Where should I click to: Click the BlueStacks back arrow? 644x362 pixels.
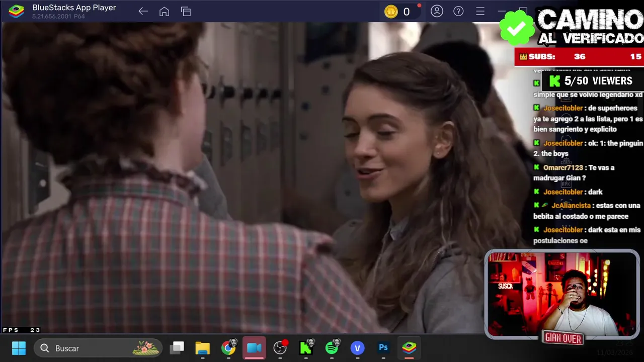(x=143, y=12)
